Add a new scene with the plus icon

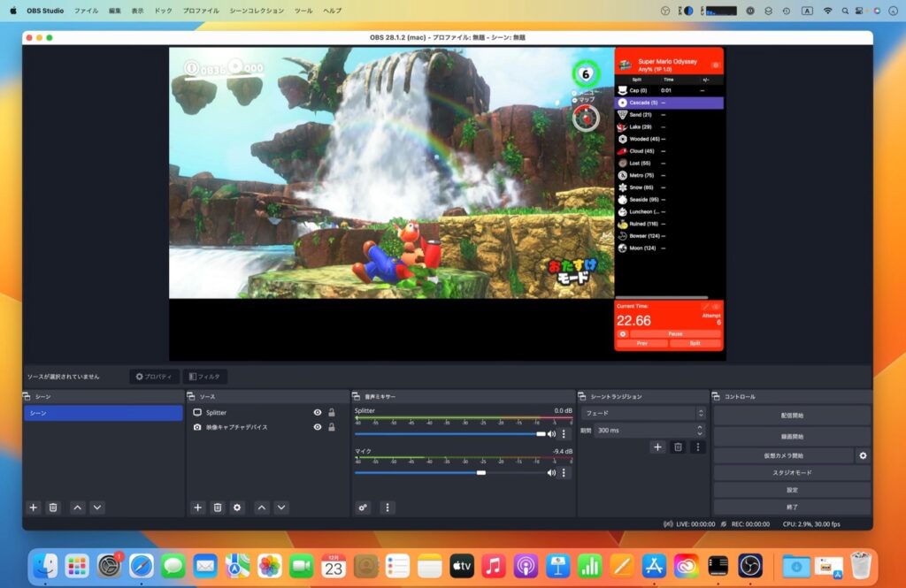(x=33, y=508)
